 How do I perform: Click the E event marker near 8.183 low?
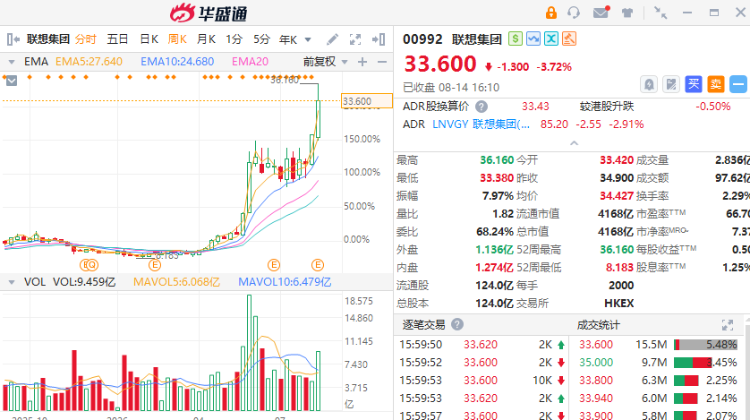pyautogui.click(x=154, y=265)
